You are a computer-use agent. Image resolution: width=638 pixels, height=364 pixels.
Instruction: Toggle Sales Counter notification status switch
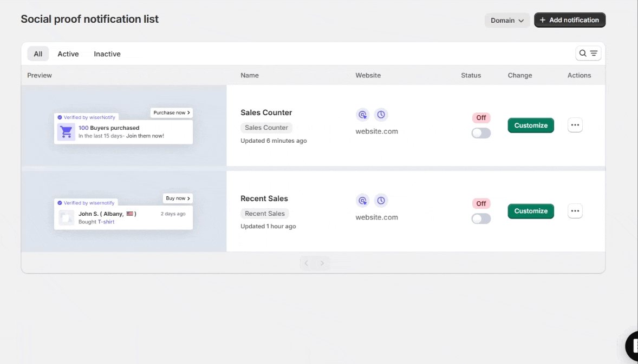click(481, 133)
